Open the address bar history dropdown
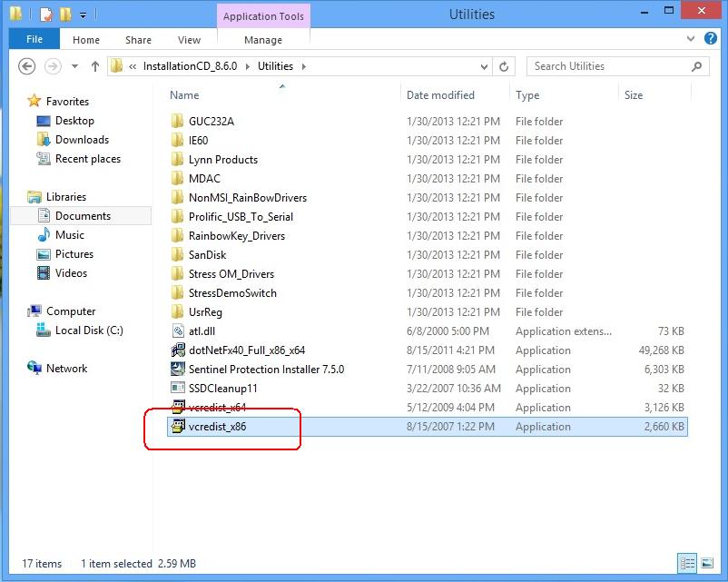This screenshot has width=728, height=582. (x=484, y=66)
